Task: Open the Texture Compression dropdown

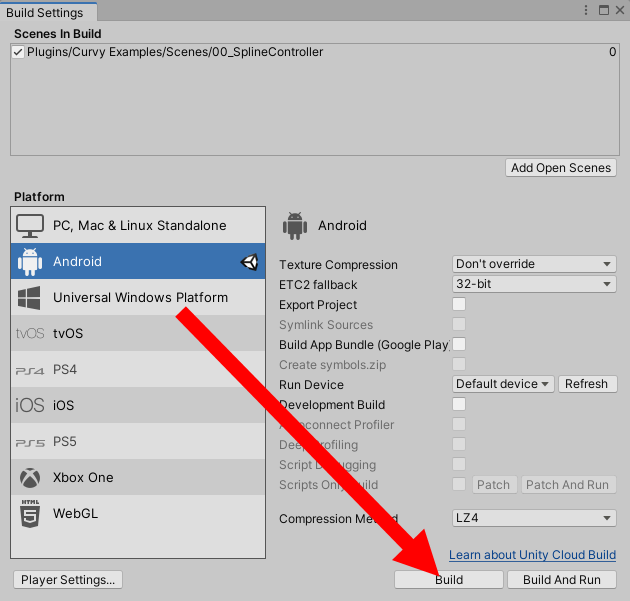Action: tap(534, 264)
